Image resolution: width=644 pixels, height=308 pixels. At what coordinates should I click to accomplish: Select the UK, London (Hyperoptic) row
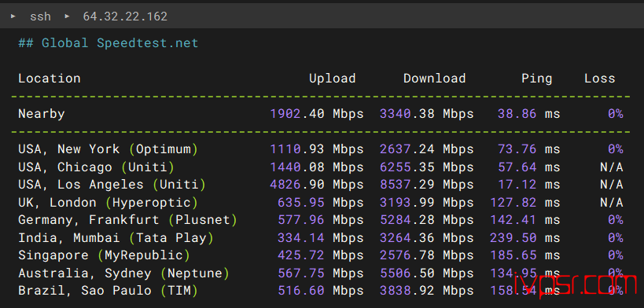point(321,203)
